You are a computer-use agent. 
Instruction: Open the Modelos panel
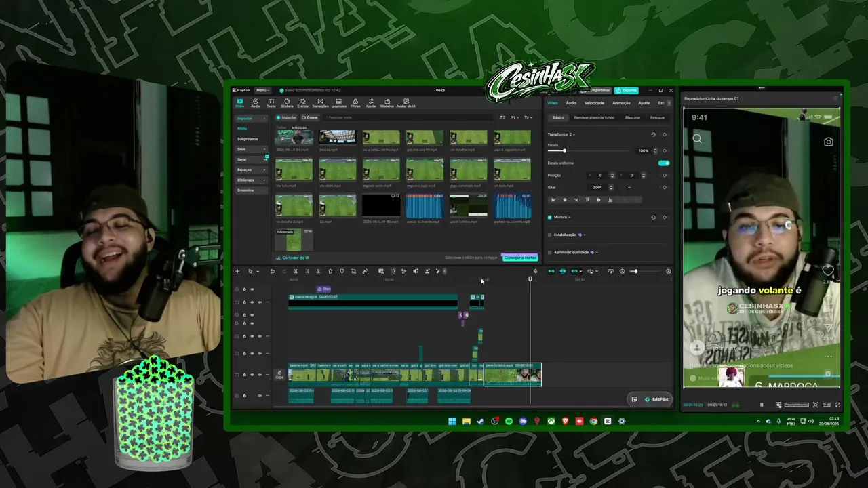(387, 103)
